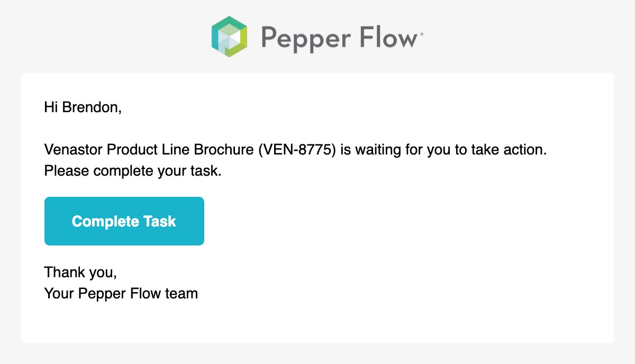Click the "Thank you," closing line
The height and width of the screenshot is (364, 635).
click(x=80, y=272)
